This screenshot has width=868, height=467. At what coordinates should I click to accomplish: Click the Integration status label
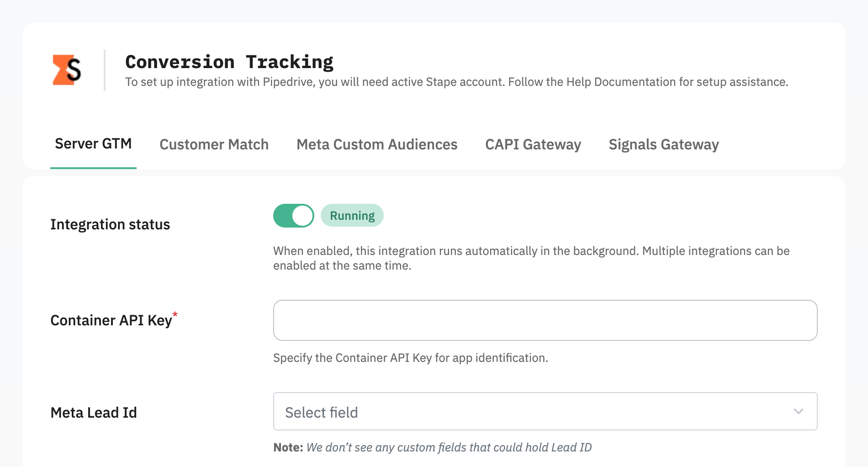(110, 224)
